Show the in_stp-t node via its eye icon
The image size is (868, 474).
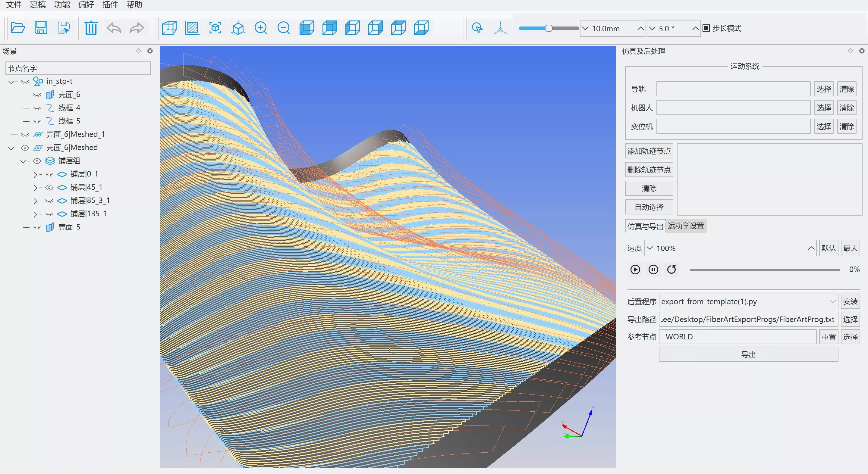pyautogui.click(x=25, y=82)
